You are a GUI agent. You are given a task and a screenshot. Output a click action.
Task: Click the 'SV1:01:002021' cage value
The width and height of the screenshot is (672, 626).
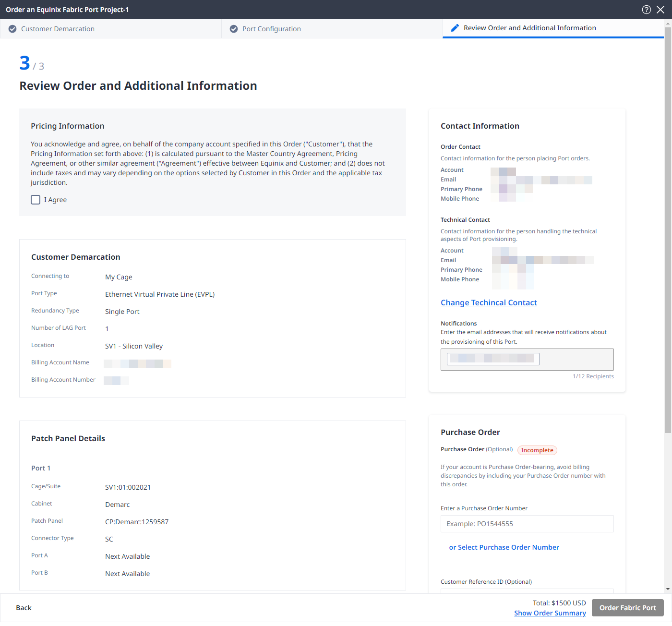pyautogui.click(x=128, y=487)
